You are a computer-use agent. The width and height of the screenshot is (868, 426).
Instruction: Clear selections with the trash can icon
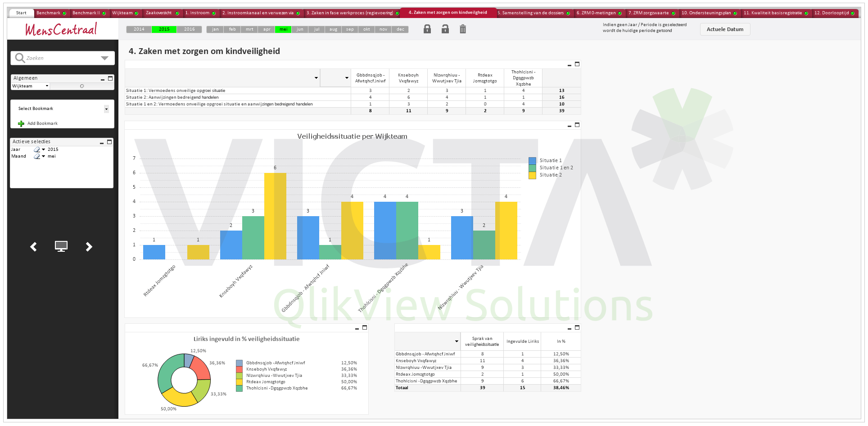click(463, 29)
